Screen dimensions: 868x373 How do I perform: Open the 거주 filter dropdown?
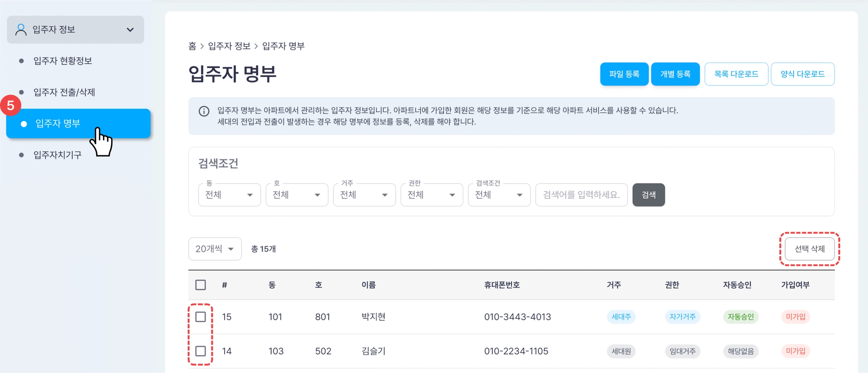click(364, 195)
